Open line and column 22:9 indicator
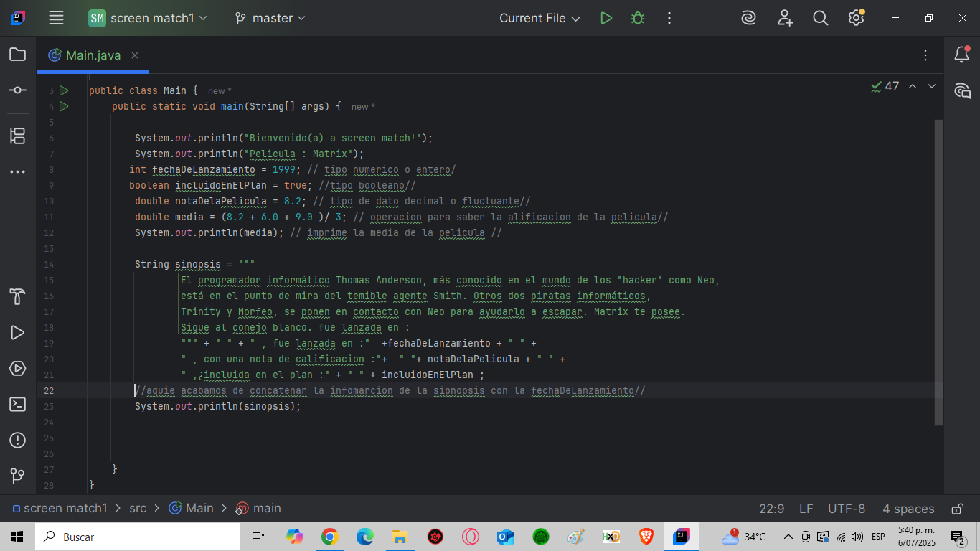The height and width of the screenshot is (551, 980). pyautogui.click(x=771, y=509)
